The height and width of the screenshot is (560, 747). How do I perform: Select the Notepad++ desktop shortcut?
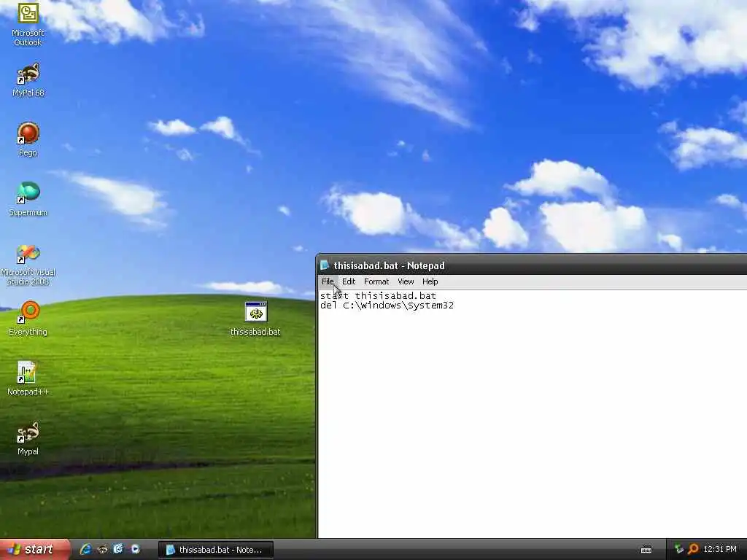coord(28,378)
